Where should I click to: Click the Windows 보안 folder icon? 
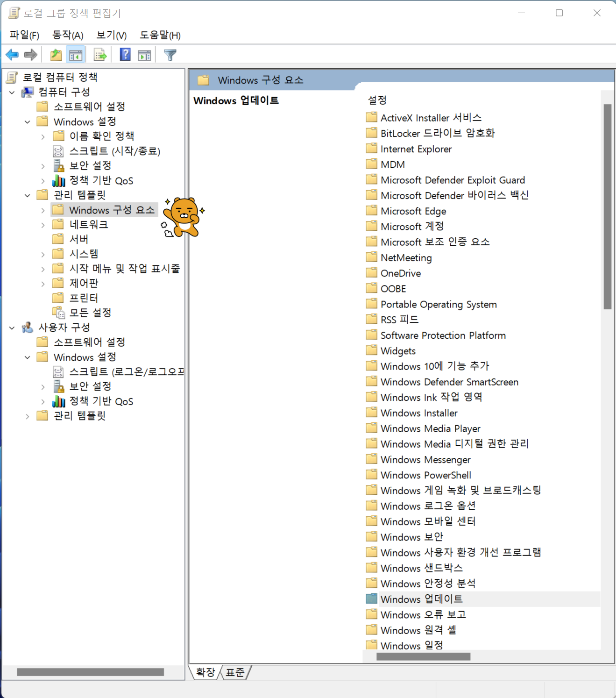372,537
